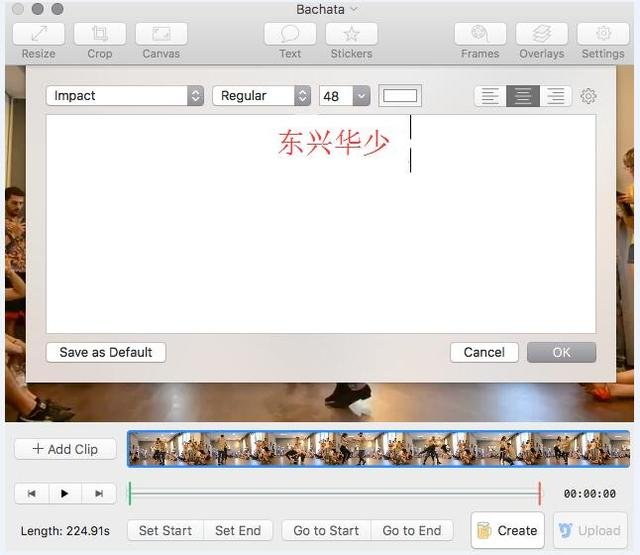Click the middle of the timeline slider
This screenshot has height=555, width=640.
(x=335, y=493)
